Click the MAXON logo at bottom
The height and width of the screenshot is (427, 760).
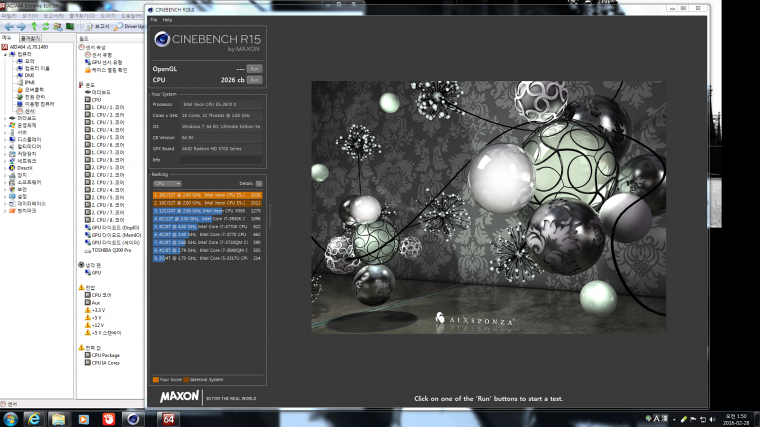point(179,396)
